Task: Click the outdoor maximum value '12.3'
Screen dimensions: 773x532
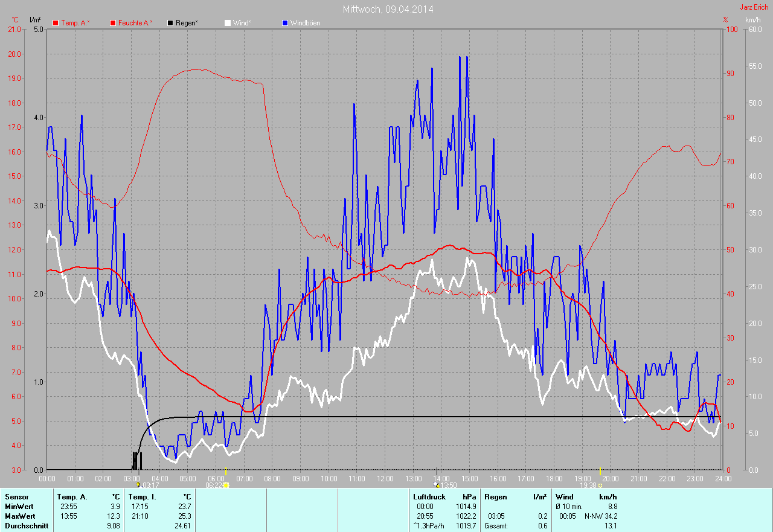Action: tap(114, 516)
